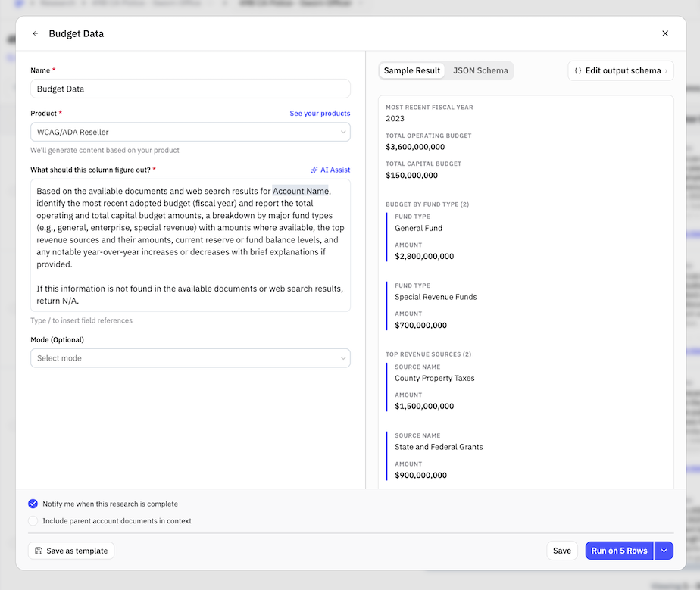Click the AI Assist sparkle icon
Screen dimensions: 700x590
pos(314,170)
